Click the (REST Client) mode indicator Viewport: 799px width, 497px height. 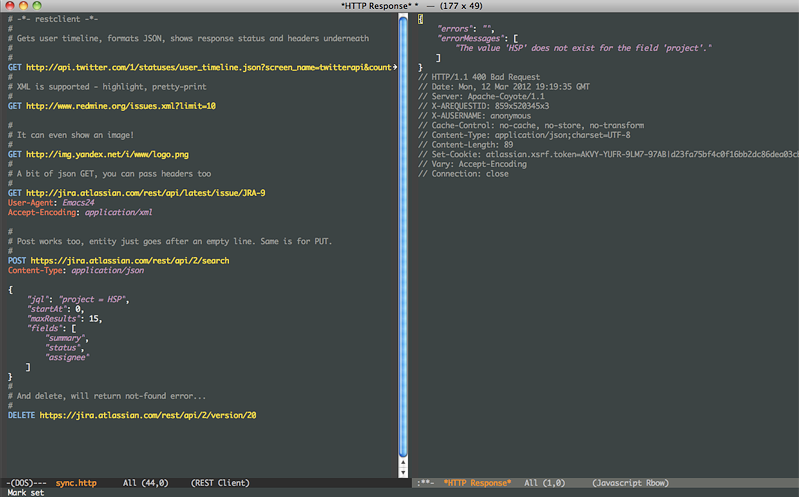pos(220,483)
